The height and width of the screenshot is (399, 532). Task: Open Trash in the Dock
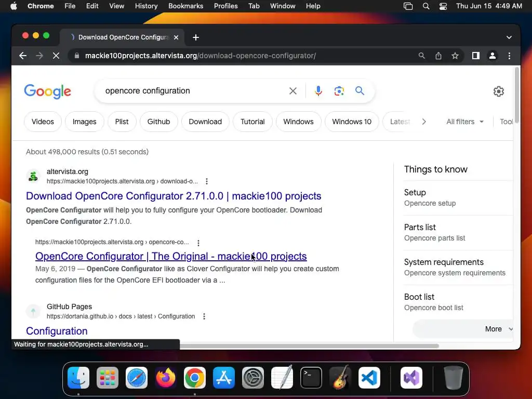click(x=453, y=378)
